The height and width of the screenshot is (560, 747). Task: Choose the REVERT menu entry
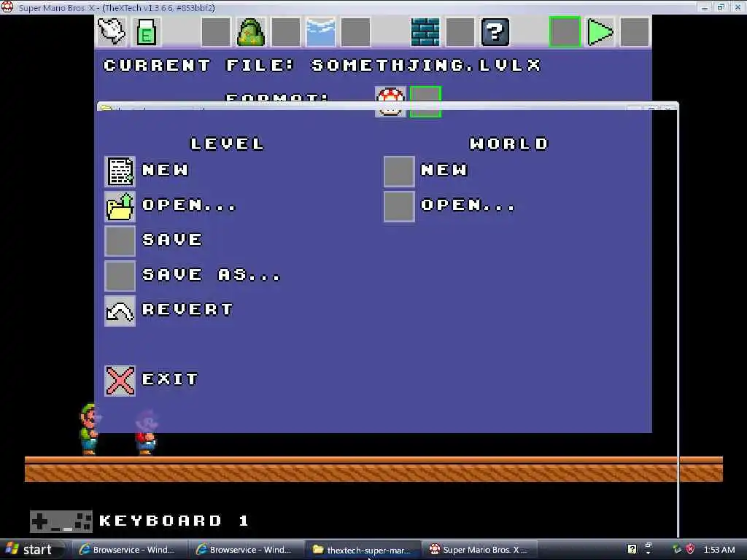point(187,309)
